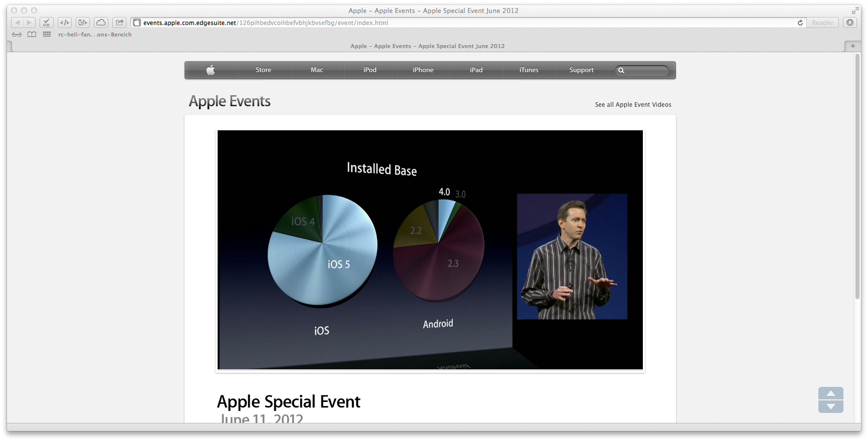Image resolution: width=868 pixels, height=441 pixels.
Task: Open the iPhone navigation tab
Action: (423, 70)
